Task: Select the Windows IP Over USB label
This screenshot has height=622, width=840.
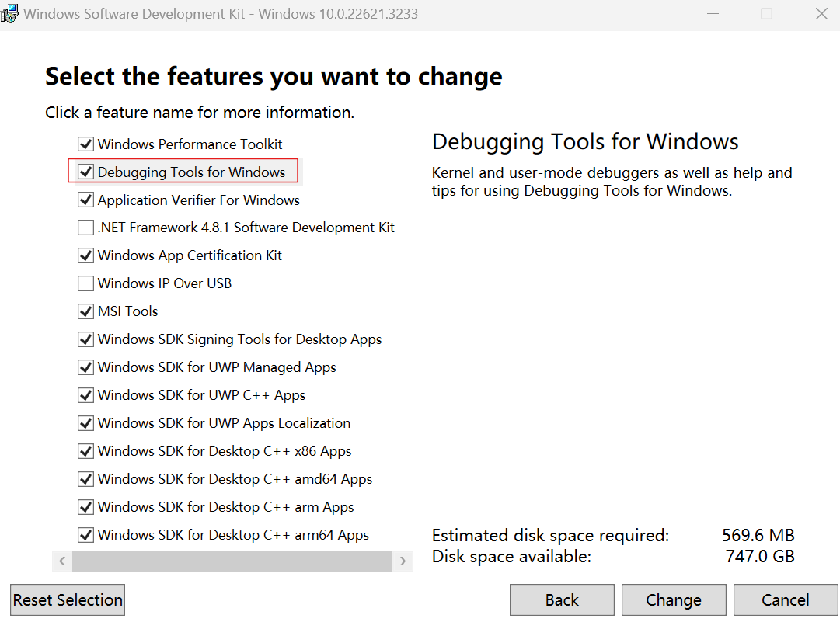Action: [165, 283]
